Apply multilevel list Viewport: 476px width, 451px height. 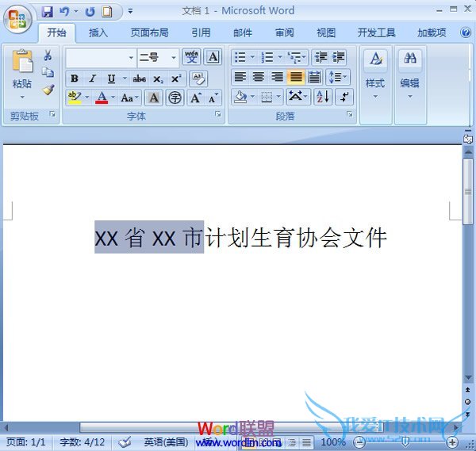click(x=294, y=57)
